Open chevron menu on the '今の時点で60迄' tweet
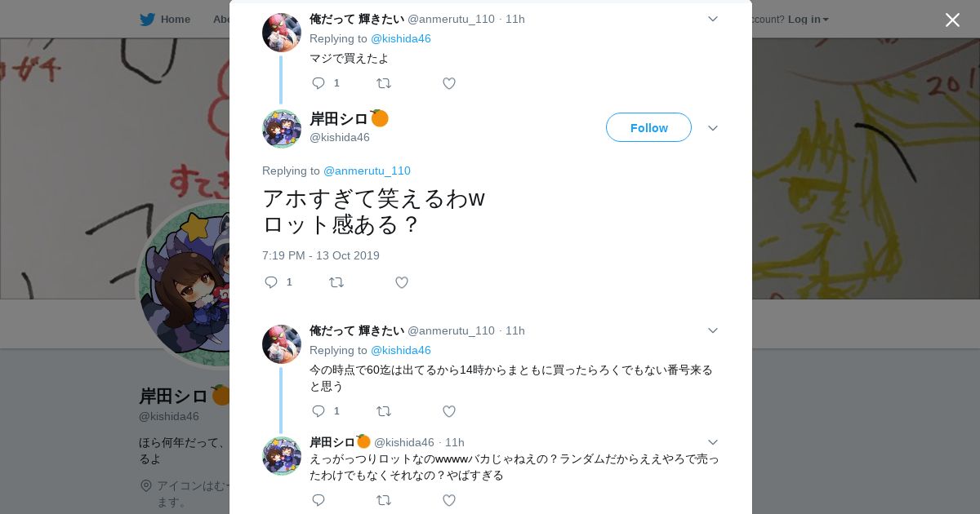This screenshot has width=980, height=514. [x=712, y=330]
